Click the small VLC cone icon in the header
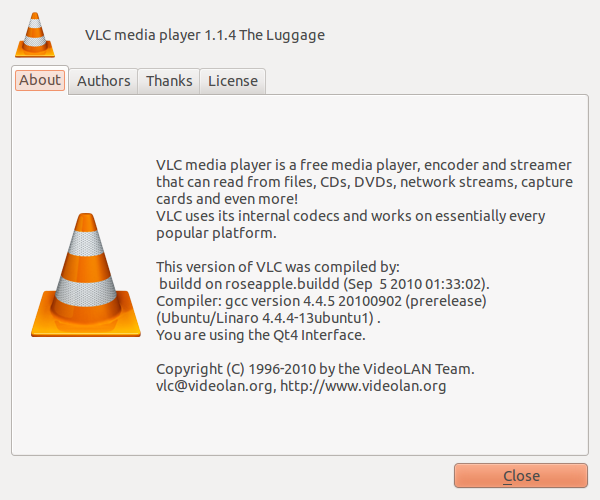This screenshot has width=600, height=500. coord(36,35)
